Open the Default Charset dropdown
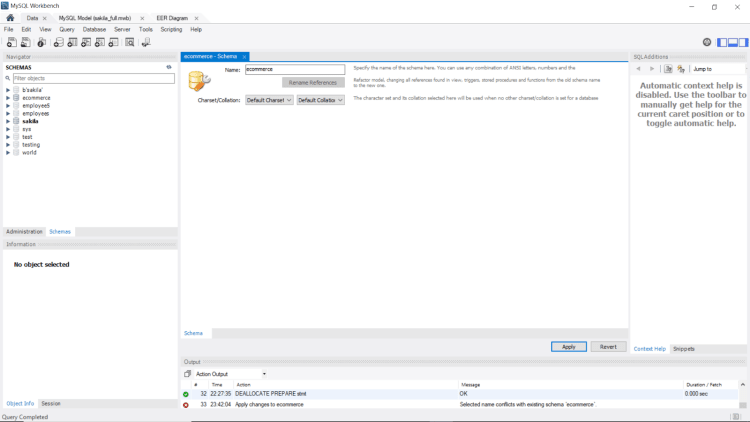 [269, 100]
